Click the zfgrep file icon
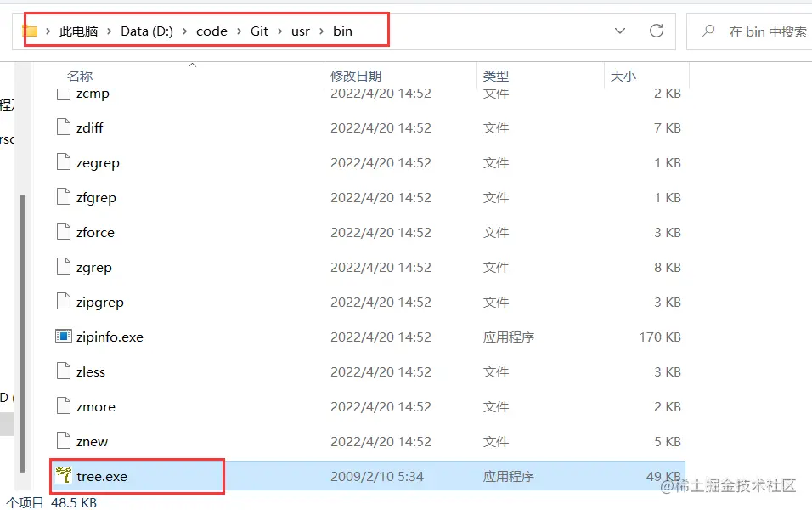Viewport: 812px width, 510px height. [x=63, y=197]
